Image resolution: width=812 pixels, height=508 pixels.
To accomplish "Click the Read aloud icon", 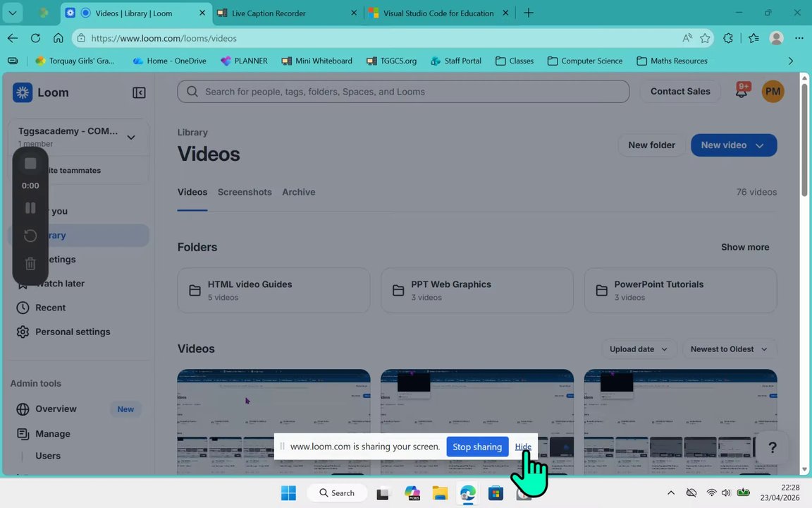I will [x=687, y=38].
